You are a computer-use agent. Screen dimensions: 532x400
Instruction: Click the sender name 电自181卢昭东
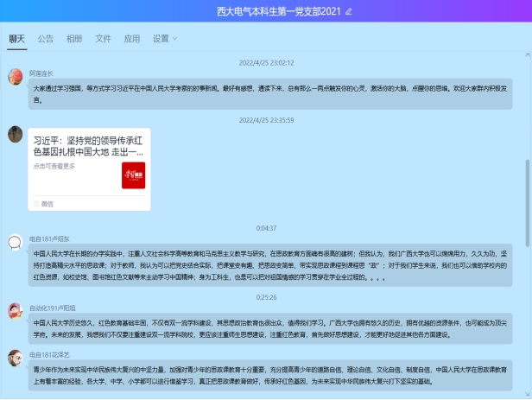point(49,238)
